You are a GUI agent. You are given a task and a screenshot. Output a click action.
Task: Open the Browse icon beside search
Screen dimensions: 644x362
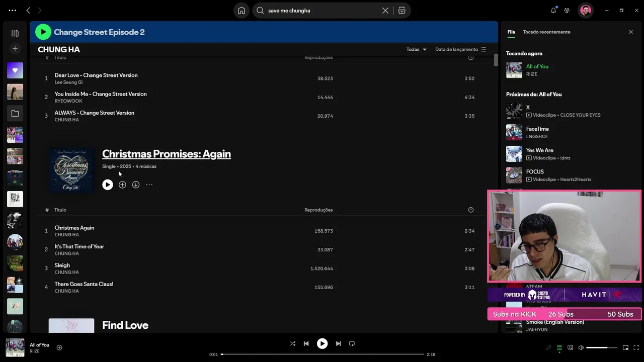[401, 10]
